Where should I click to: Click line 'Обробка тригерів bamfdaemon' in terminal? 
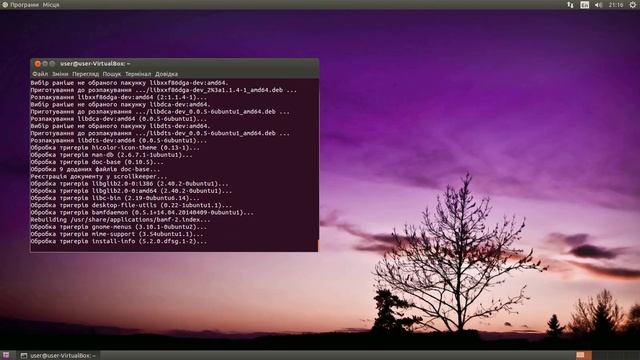(142, 213)
